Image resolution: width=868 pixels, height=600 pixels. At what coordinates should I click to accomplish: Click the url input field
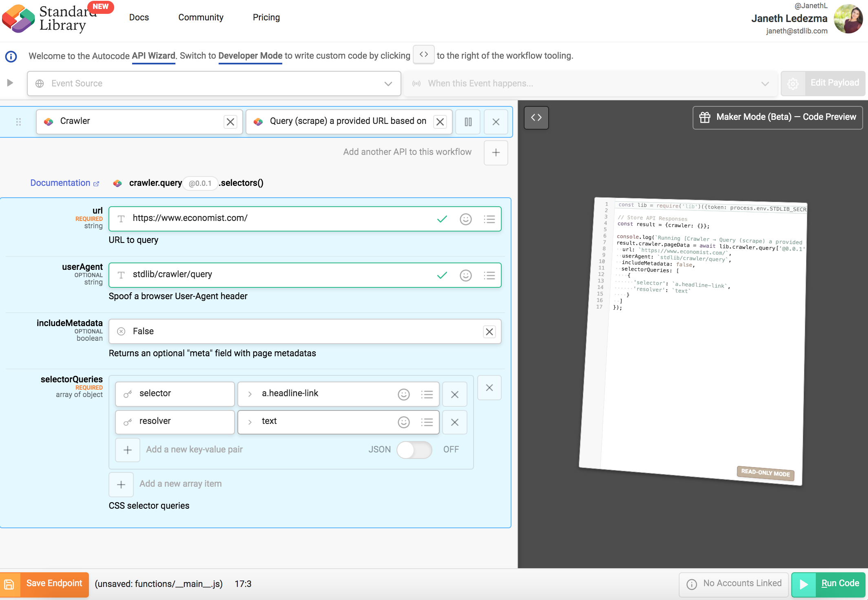click(x=305, y=219)
